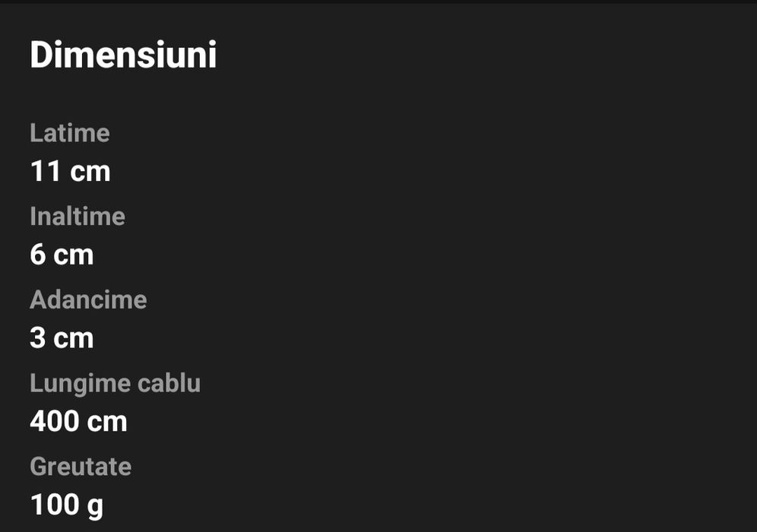
Task: Select the full 11 cm width value
Action: click(x=70, y=172)
